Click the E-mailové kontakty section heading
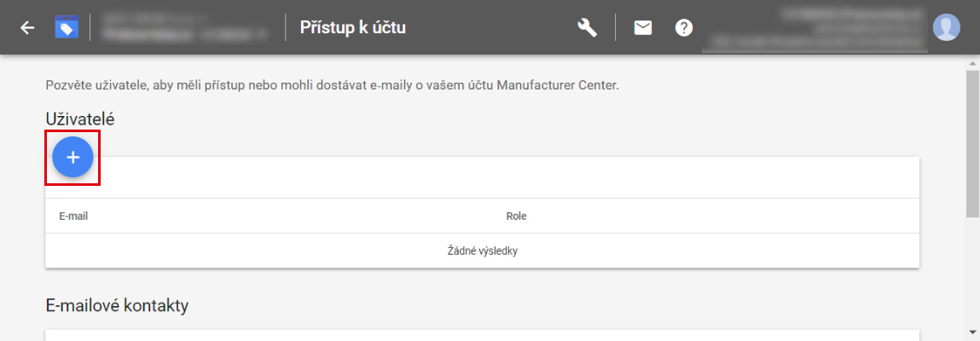The height and width of the screenshot is (341, 980). [117, 305]
